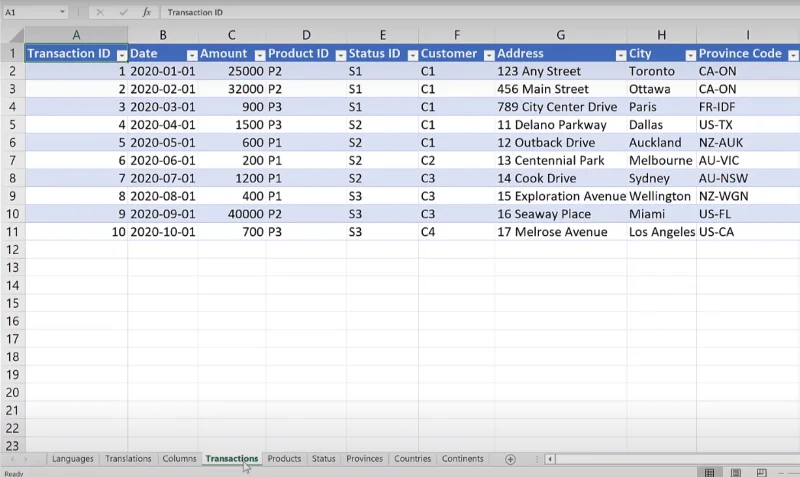Switch to the Products sheet tab

[284, 459]
